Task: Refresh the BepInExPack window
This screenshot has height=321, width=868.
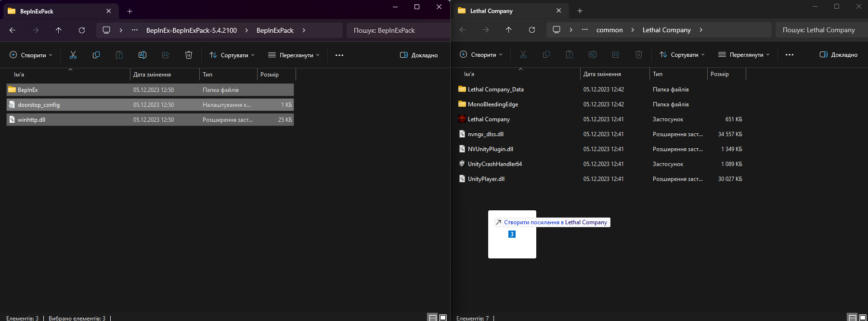Action: tap(82, 30)
